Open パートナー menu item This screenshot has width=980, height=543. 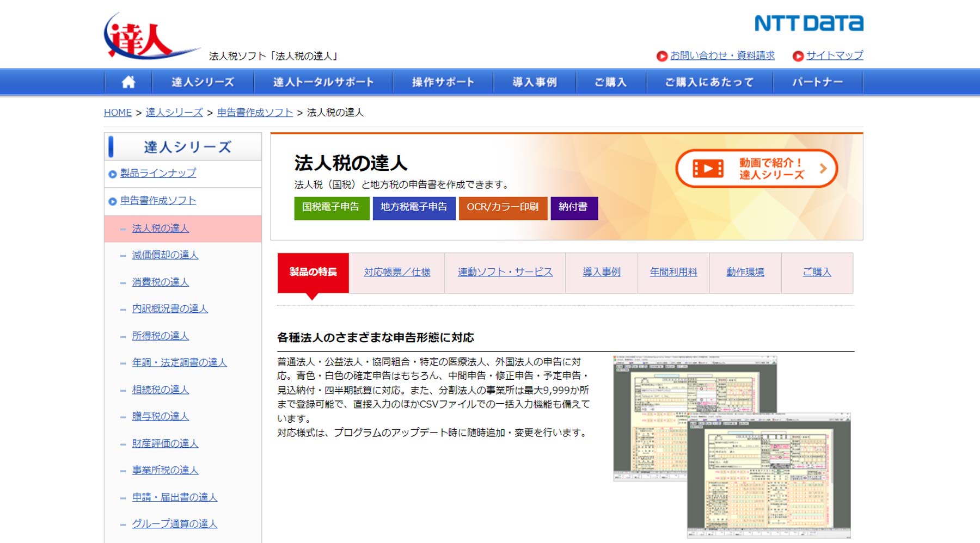[818, 82]
